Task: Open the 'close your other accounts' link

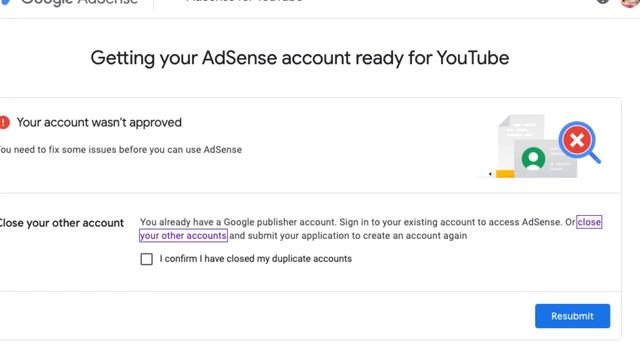Action: click(183, 236)
